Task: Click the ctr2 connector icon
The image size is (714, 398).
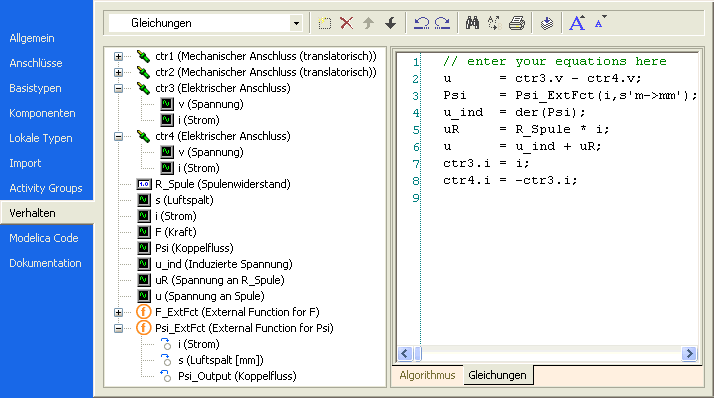Action: pos(143,72)
